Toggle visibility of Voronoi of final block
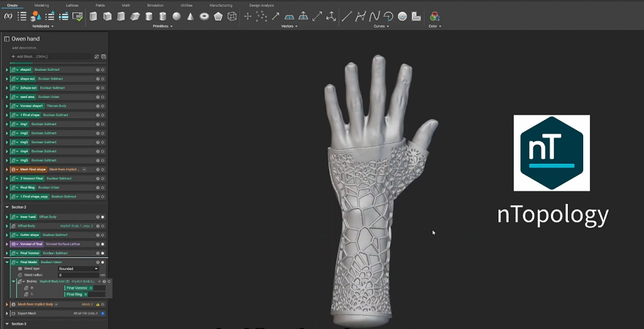Screen dimensions: 644x329 pos(103,244)
